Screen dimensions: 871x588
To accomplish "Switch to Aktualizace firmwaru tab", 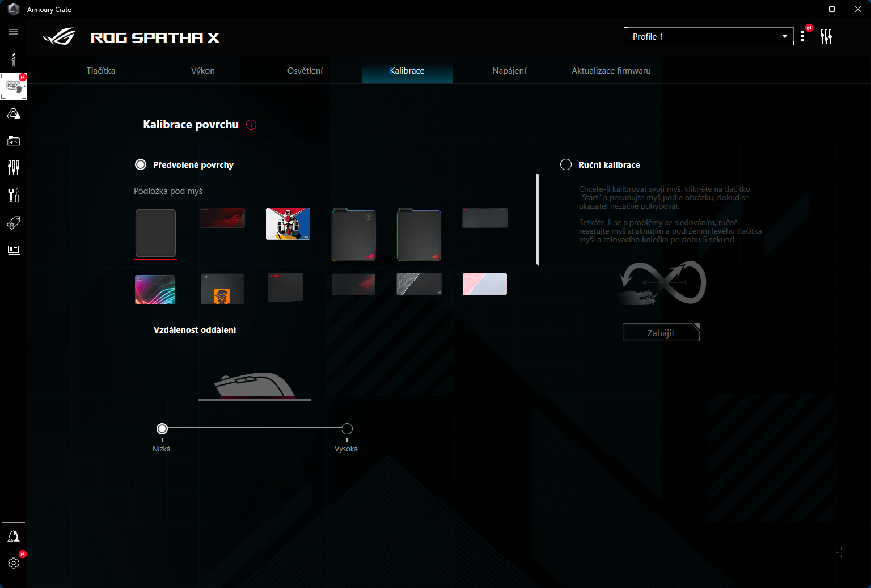I will 611,71.
